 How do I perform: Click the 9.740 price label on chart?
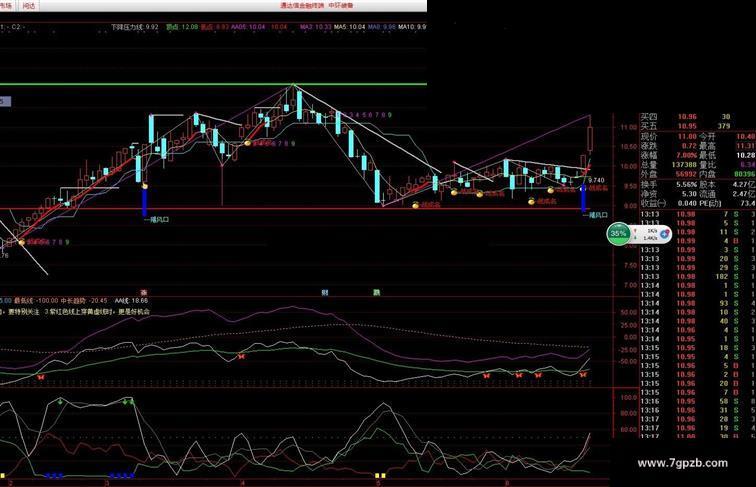(x=596, y=180)
